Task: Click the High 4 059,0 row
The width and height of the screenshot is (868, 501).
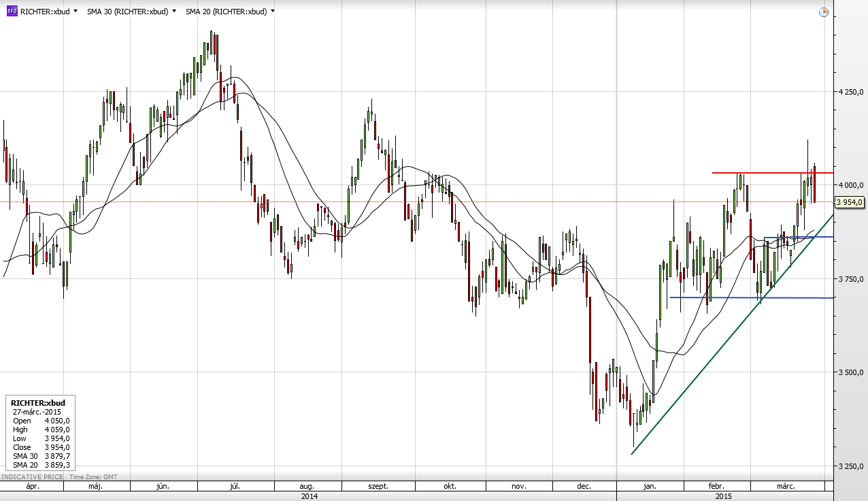Action: tap(41, 430)
